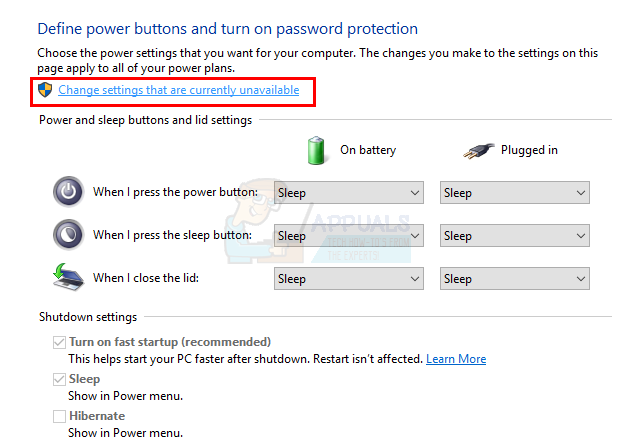
Task: Open sleep button On battery dropdown
Action: click(x=348, y=236)
